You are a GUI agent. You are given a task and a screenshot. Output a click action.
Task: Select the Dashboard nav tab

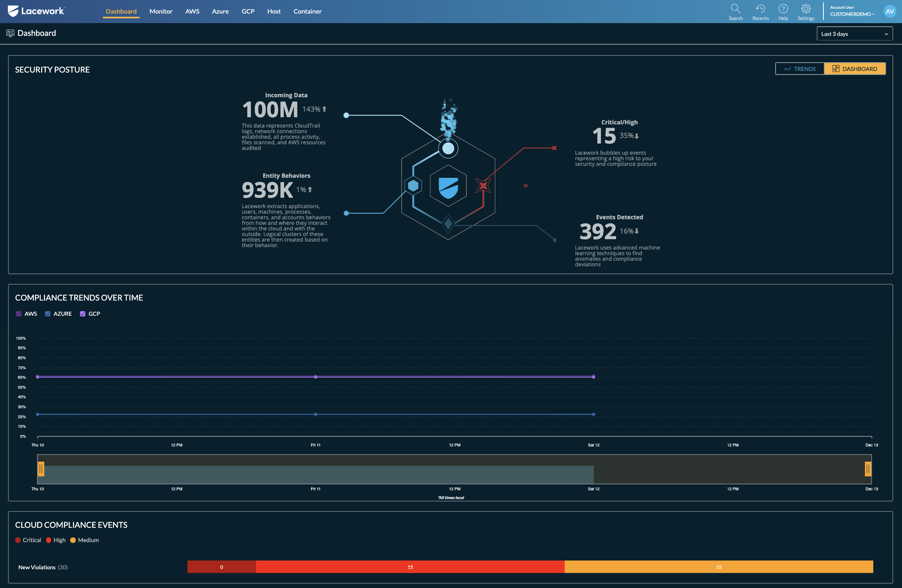121,11
